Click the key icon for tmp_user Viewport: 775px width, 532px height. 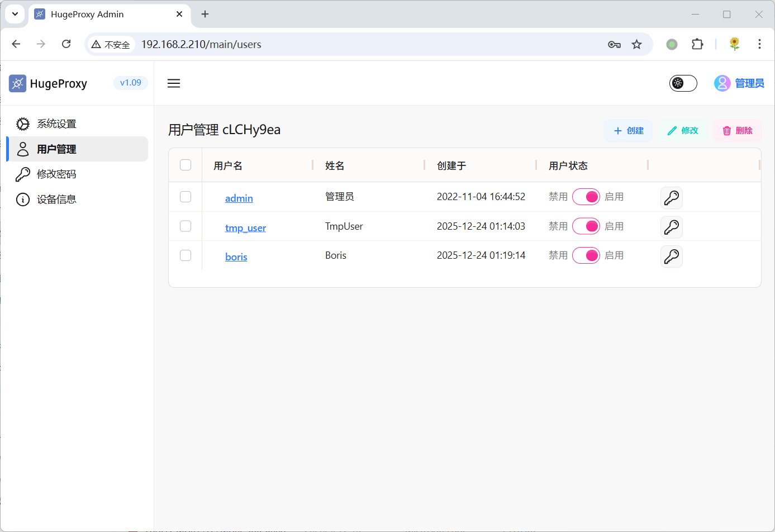[x=671, y=227]
